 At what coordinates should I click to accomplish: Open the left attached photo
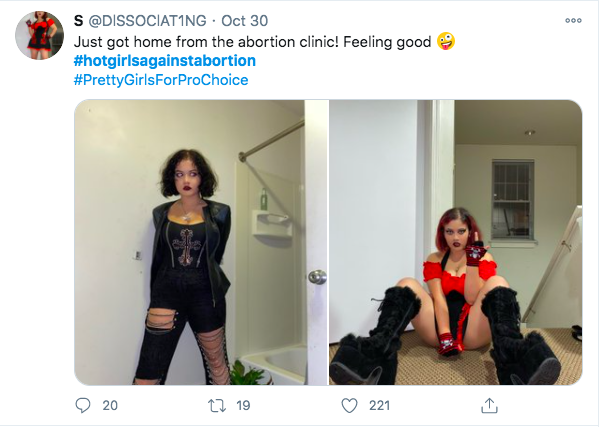tap(201, 242)
